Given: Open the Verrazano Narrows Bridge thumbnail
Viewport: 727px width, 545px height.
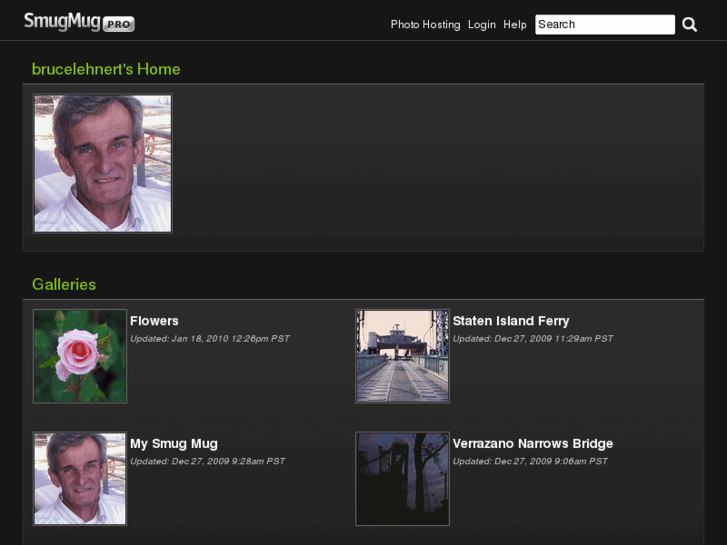Looking at the screenshot, I should [402, 478].
